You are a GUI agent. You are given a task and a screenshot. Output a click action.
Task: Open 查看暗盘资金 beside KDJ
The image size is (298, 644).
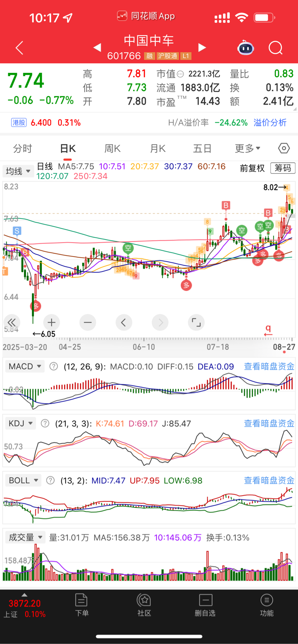click(x=269, y=423)
